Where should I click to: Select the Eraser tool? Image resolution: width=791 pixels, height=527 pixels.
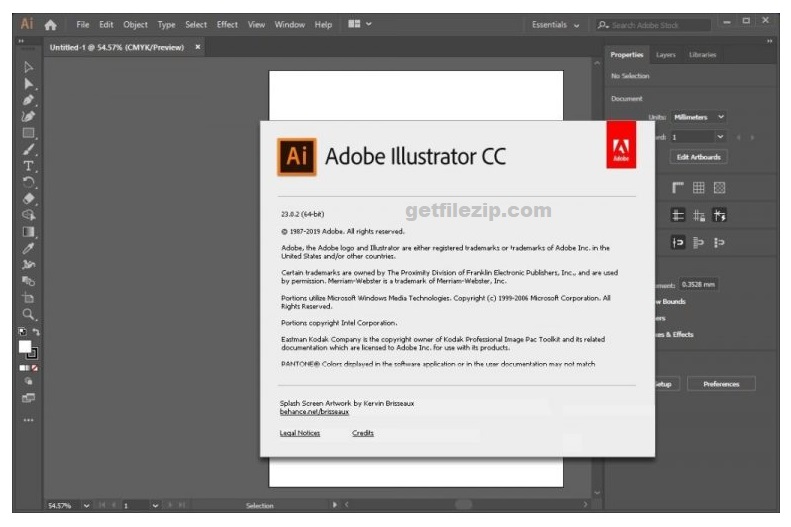pos(28,199)
